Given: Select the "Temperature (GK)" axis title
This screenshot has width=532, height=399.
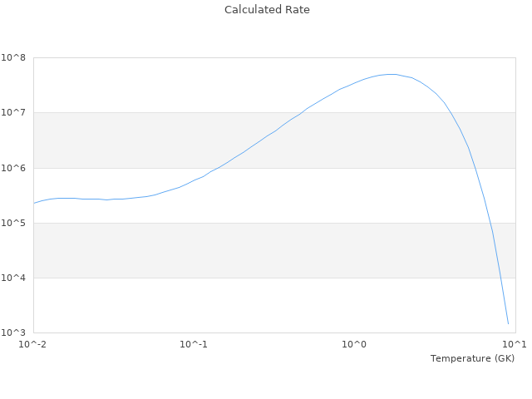Looking at the screenshot, I should coord(472,358).
